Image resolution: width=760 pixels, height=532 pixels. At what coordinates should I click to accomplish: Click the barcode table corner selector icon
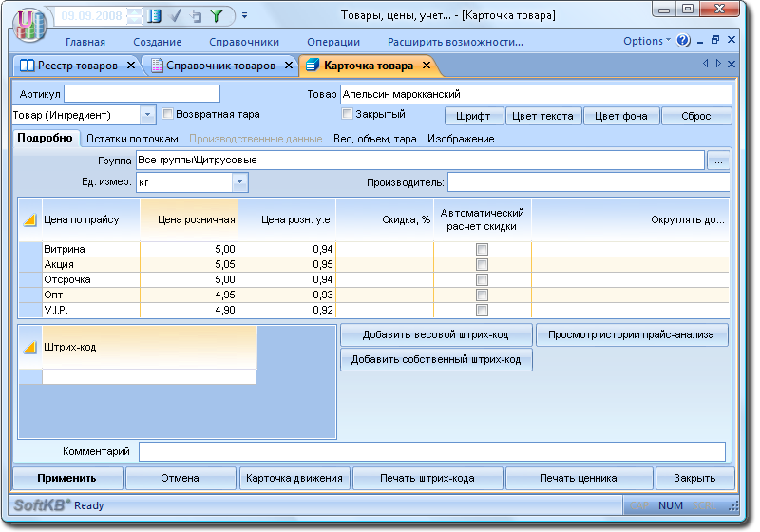tap(30, 347)
